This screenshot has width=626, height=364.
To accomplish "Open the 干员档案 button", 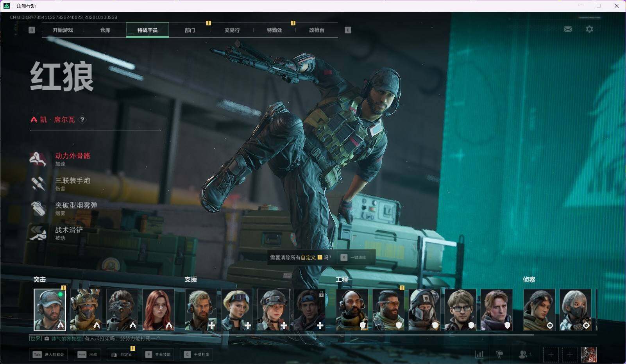I will [x=197, y=354].
